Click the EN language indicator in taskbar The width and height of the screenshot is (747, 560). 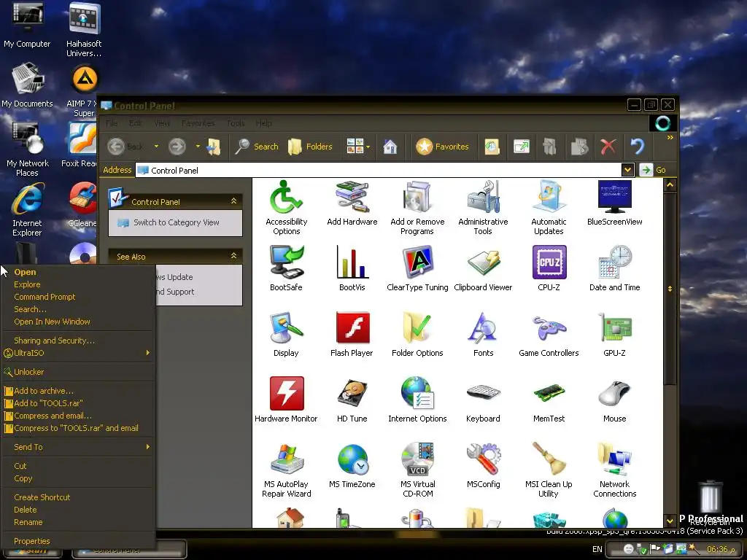point(597,549)
